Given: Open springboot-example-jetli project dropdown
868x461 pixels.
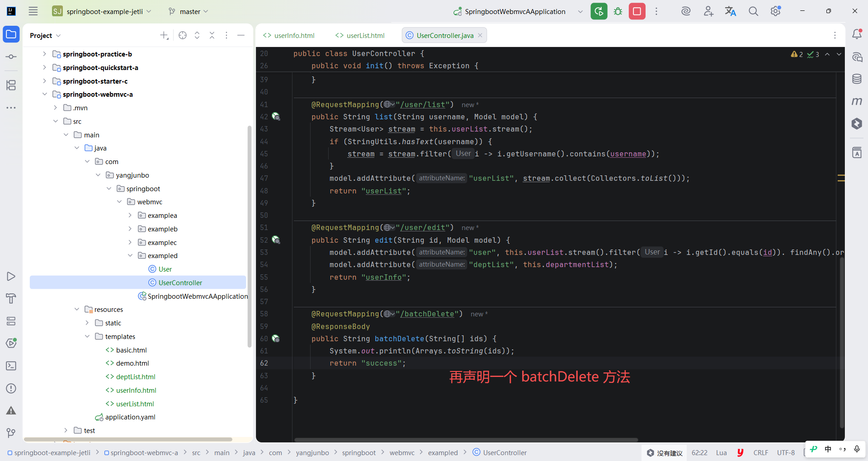Looking at the screenshot, I should [102, 12].
